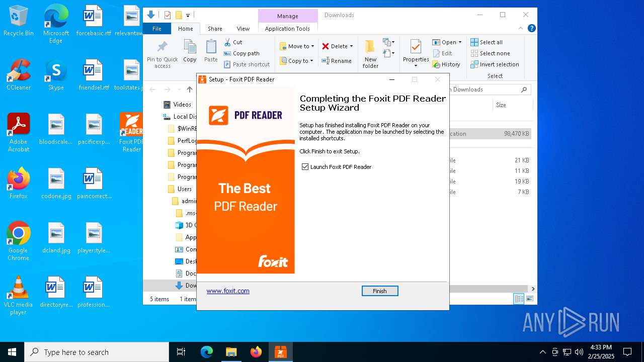The width and height of the screenshot is (644, 362).
Task: Click taskbar search box
Action: [97, 352]
